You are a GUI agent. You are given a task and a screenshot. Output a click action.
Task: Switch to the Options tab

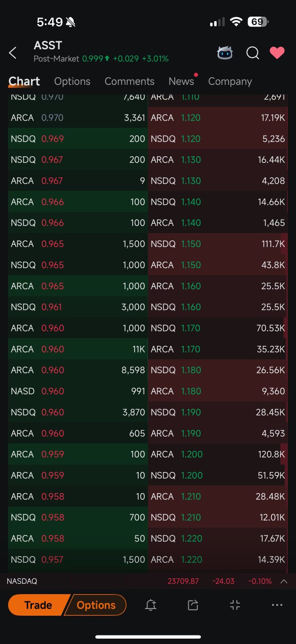click(x=72, y=81)
